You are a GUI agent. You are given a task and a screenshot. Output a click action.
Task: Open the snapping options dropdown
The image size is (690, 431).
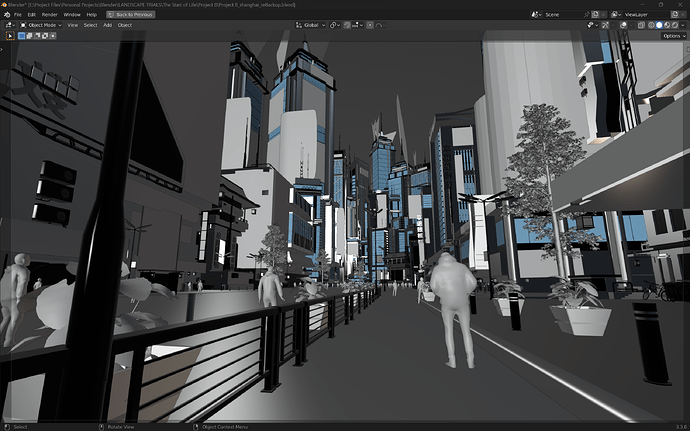357,25
